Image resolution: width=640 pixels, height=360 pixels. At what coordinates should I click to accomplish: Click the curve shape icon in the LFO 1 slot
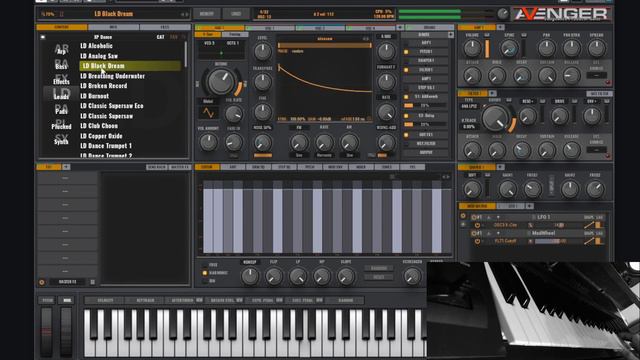tap(589, 225)
